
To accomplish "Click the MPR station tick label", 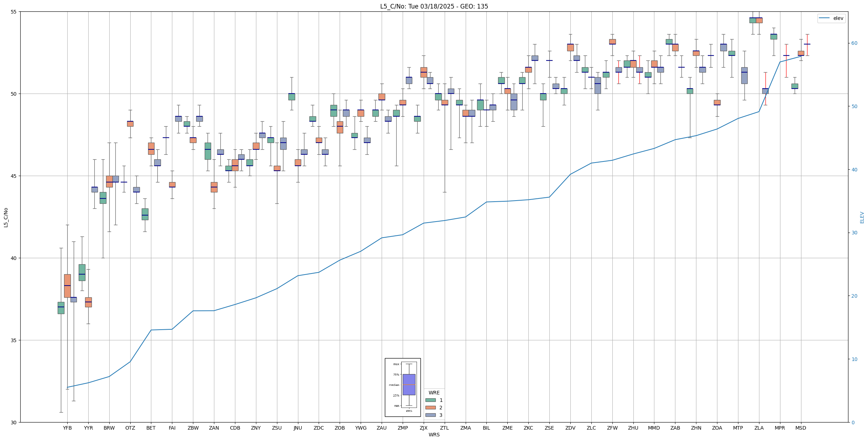I will point(780,428).
